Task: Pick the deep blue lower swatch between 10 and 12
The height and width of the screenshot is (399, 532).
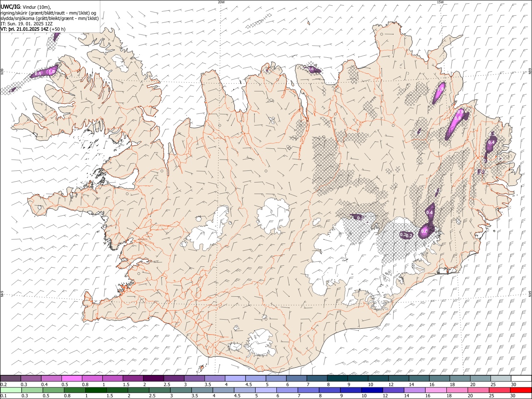Action: tap(372, 390)
